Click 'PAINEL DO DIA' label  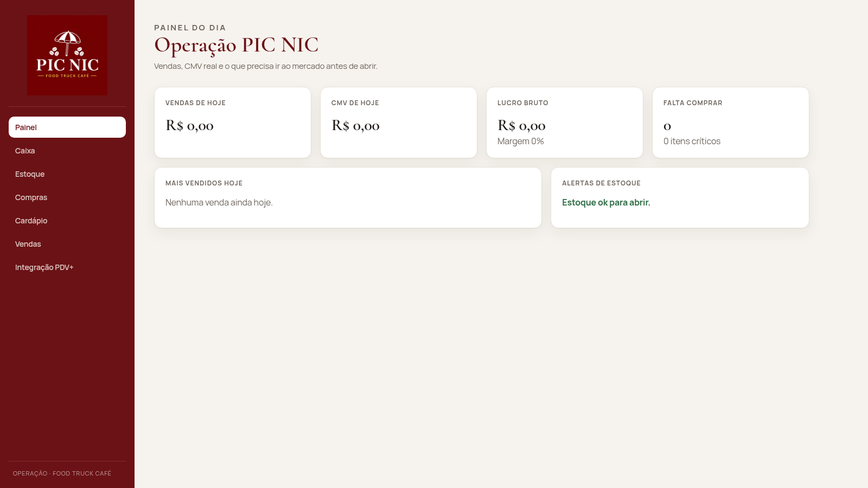pyautogui.click(x=190, y=28)
